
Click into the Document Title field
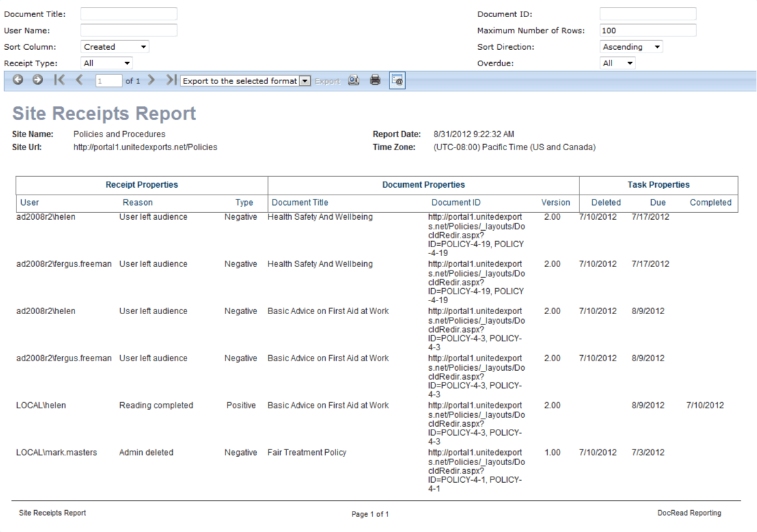[x=128, y=14]
